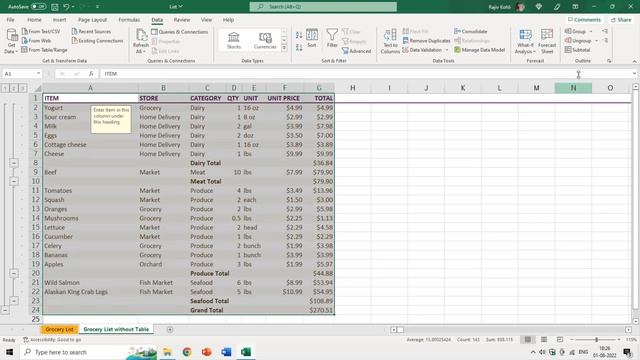This screenshot has height=360, width=640.
Task: Switch to Page Break Preview
Action: 560,340
